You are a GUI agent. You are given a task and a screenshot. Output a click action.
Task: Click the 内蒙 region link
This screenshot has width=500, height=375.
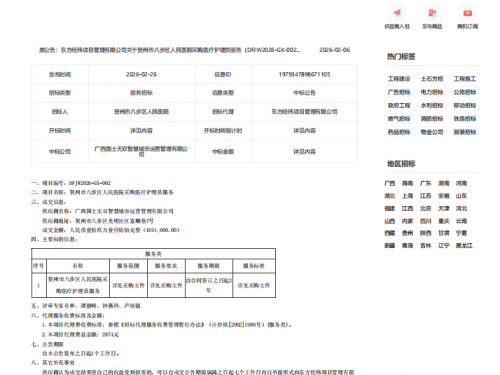(x=407, y=221)
